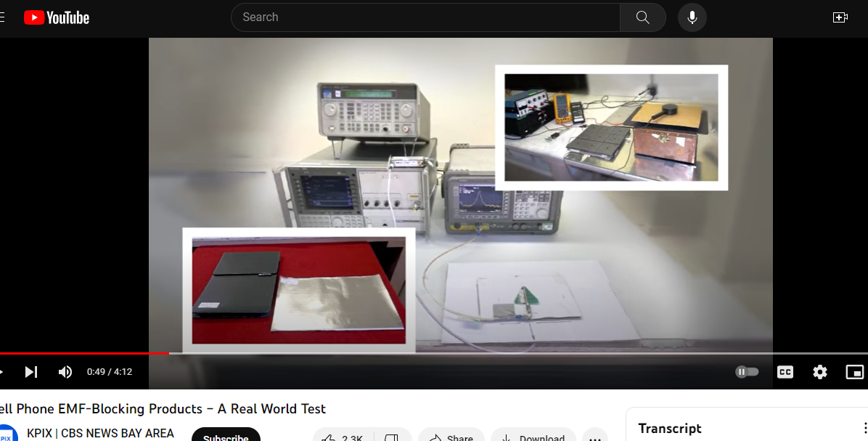Toggle the autoplay switch
The width and height of the screenshot is (868, 441).
[x=747, y=372]
